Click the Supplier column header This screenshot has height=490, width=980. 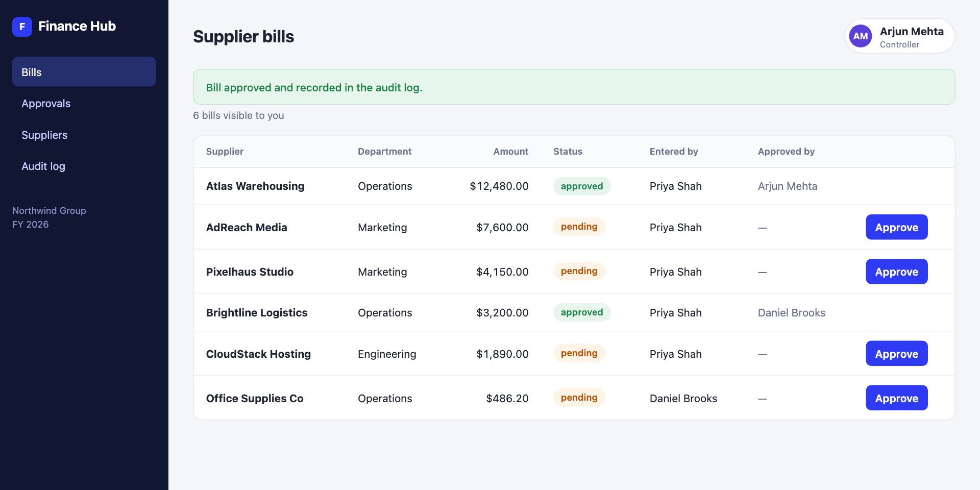pos(225,152)
